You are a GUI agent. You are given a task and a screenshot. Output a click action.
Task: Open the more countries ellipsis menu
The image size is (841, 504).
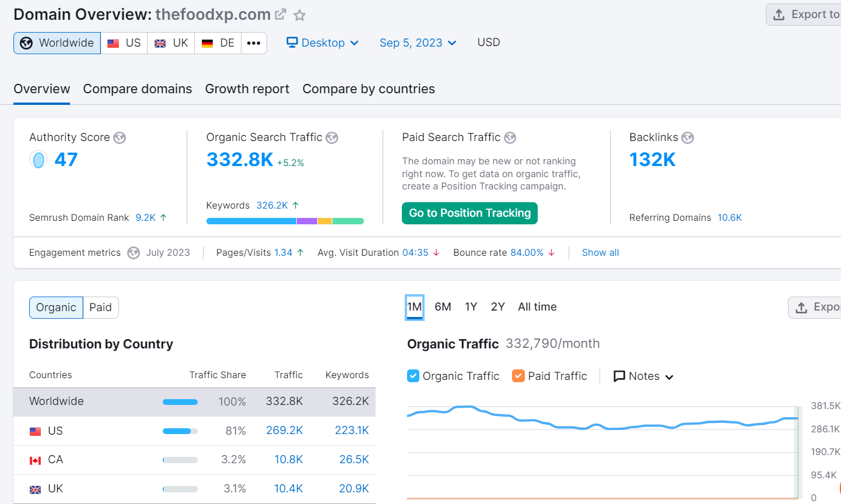tap(254, 43)
